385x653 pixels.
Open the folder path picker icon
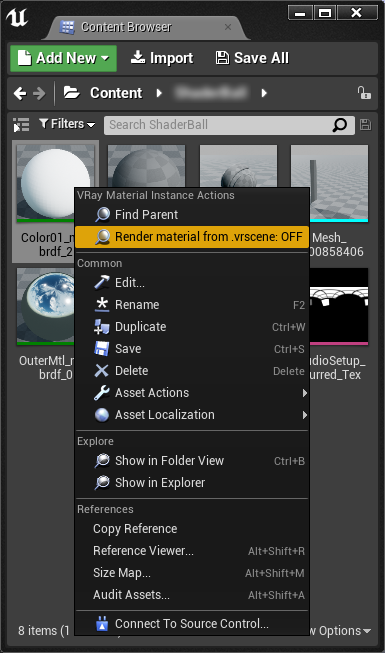coord(72,93)
